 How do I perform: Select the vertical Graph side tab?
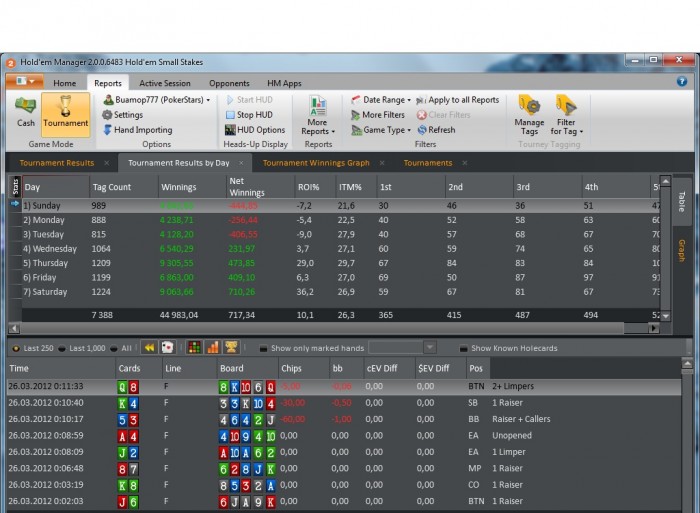[682, 250]
